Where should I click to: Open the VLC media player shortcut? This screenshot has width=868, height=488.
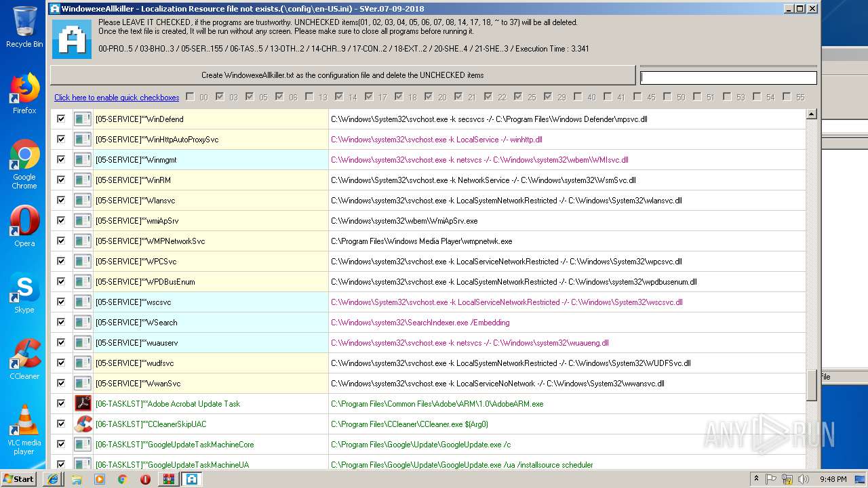[x=24, y=430]
